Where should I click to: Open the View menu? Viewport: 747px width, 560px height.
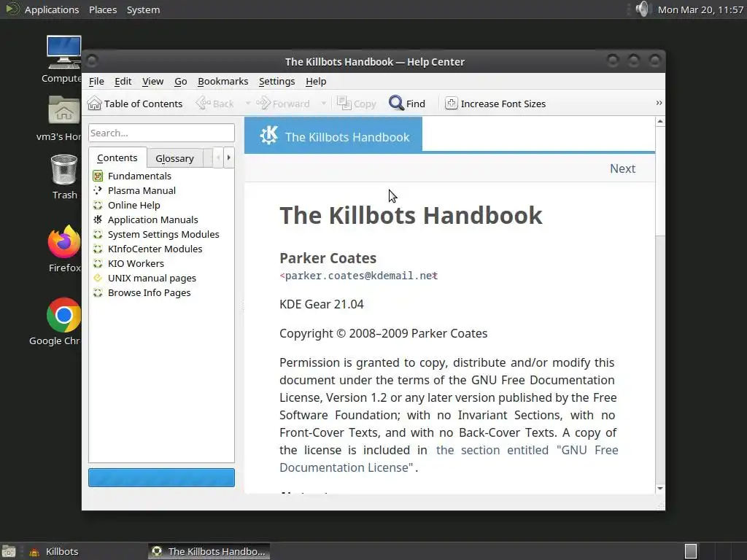tap(153, 82)
